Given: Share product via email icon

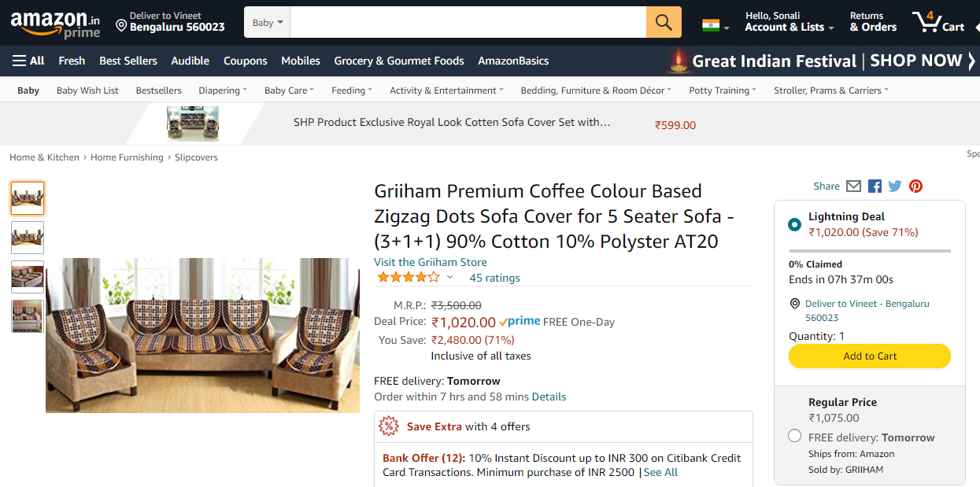Looking at the screenshot, I should 853,186.
